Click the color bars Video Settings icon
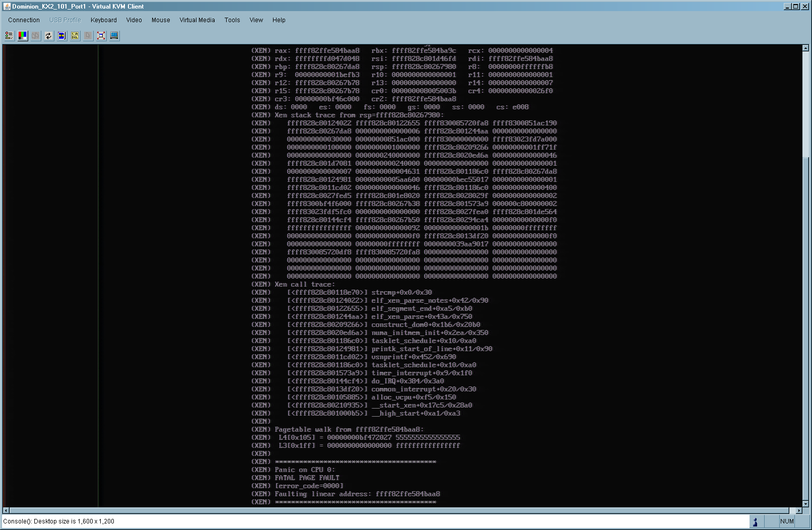The height and width of the screenshot is (530, 812). tap(23, 36)
